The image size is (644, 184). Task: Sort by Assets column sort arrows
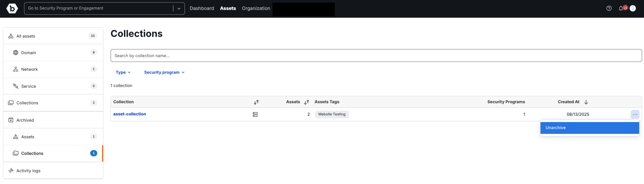[306, 102]
